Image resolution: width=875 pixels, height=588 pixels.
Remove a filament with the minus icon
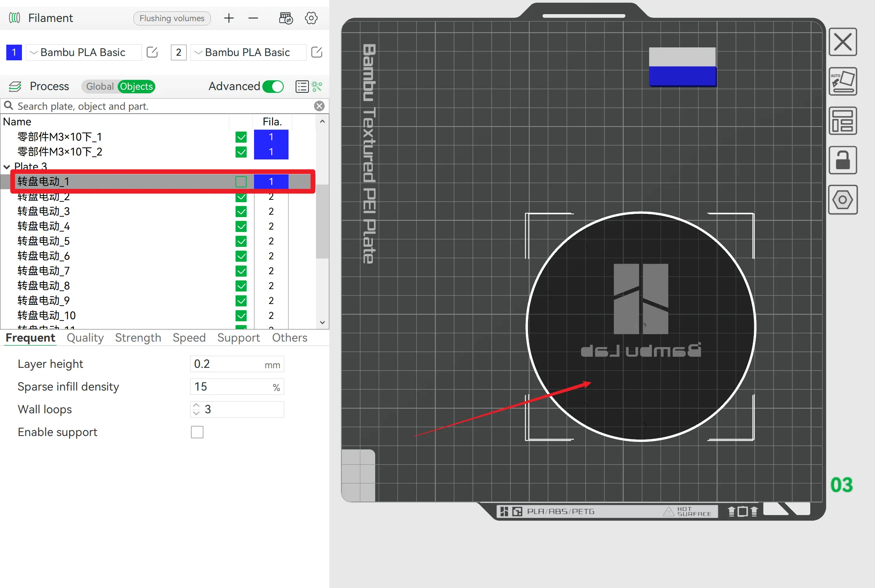pos(253,18)
